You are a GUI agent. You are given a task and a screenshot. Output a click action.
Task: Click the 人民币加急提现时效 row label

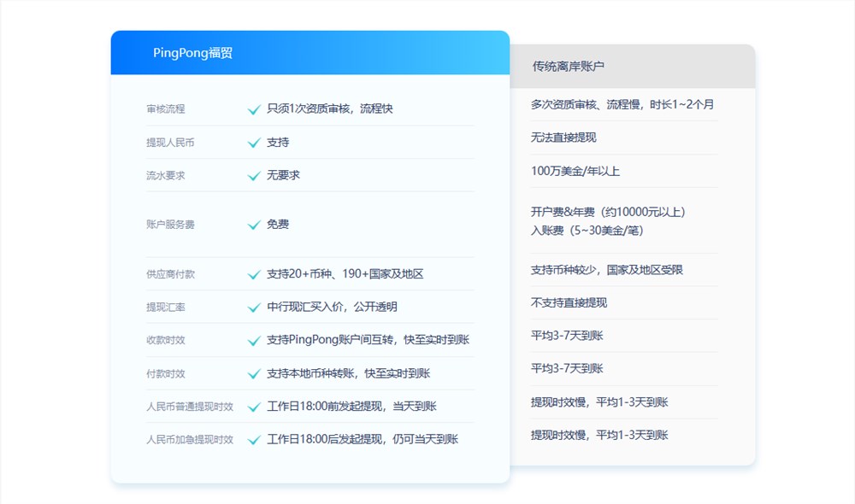(x=190, y=439)
